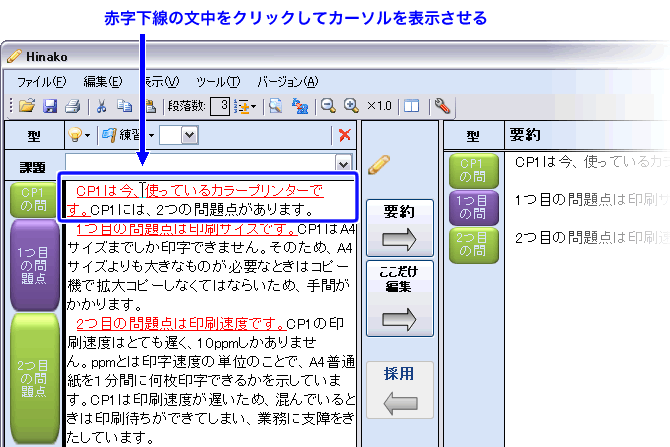Open the ファイル(F) menu
This screenshot has width=670, height=447.
(41, 82)
